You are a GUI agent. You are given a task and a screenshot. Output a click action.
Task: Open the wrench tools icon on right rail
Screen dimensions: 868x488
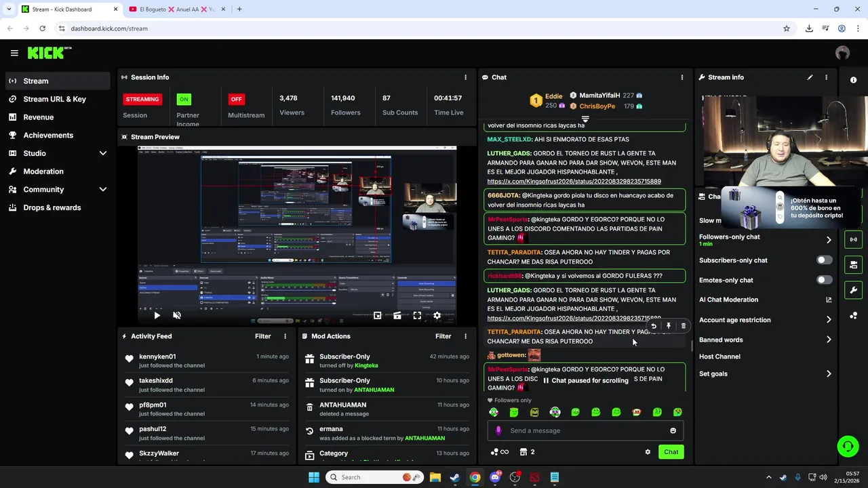coord(853,290)
